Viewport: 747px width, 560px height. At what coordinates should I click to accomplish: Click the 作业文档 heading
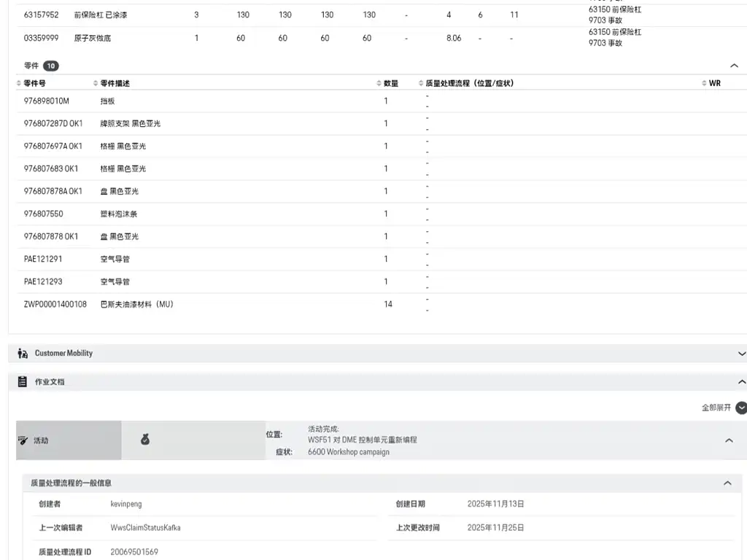(x=50, y=382)
